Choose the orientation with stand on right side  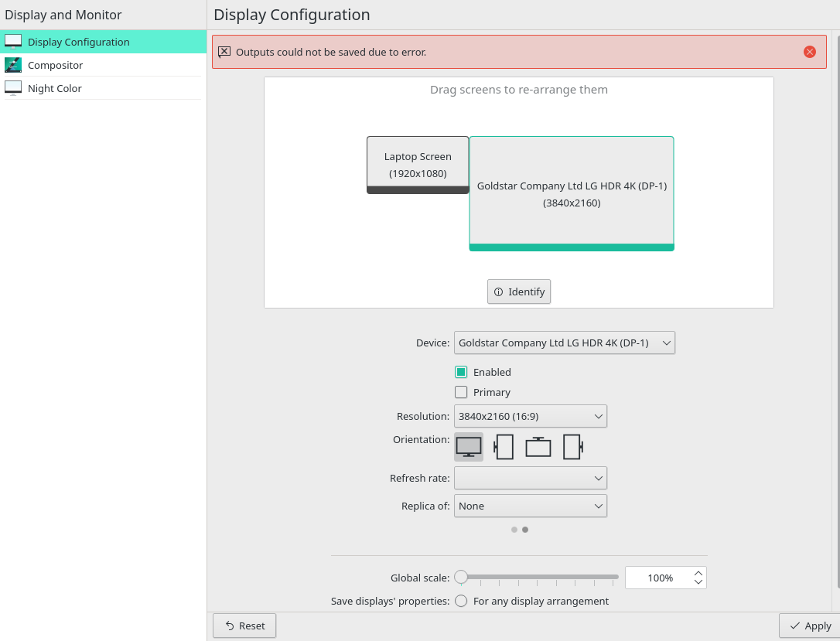pyautogui.click(x=573, y=446)
